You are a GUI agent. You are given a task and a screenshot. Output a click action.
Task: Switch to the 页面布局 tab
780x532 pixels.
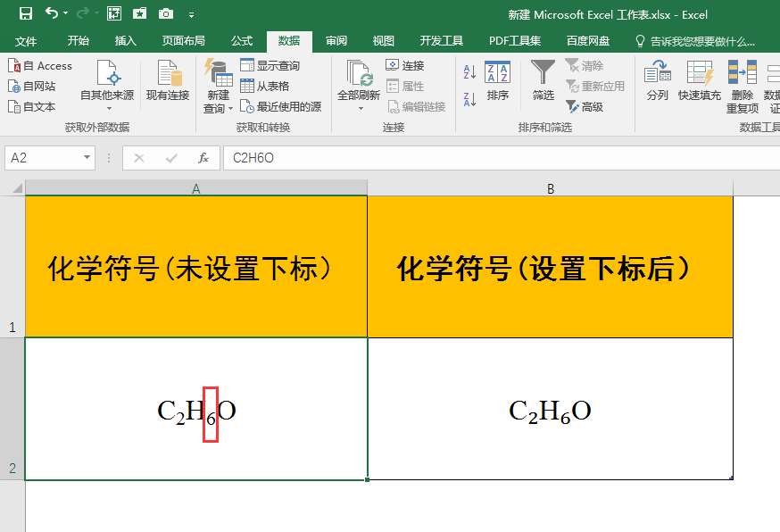[x=184, y=41]
